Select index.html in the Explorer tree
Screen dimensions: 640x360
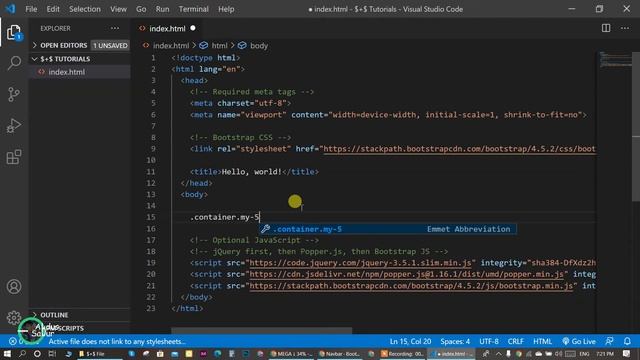pyautogui.click(x=80, y=72)
